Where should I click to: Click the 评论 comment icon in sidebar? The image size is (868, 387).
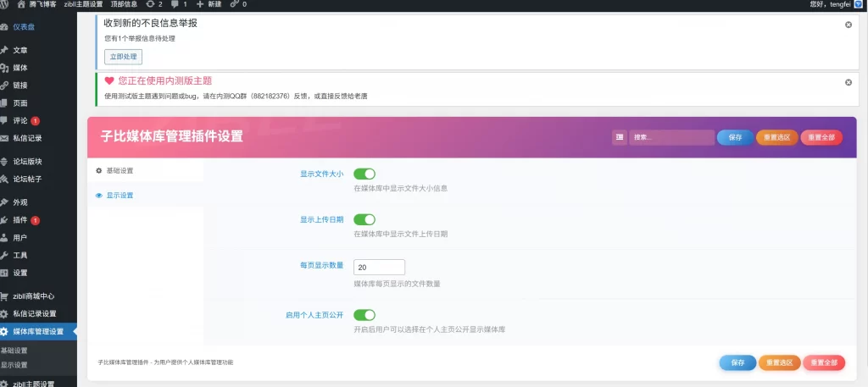[4, 120]
